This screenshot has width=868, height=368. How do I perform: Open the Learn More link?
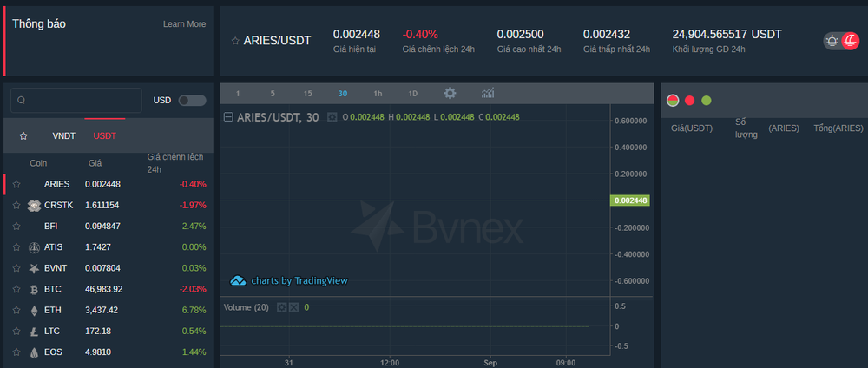coord(184,23)
